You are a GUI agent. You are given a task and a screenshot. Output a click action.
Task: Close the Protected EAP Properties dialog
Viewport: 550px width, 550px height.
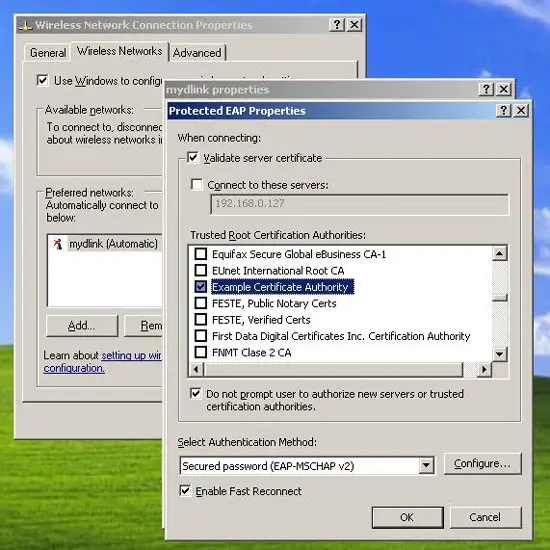(521, 111)
